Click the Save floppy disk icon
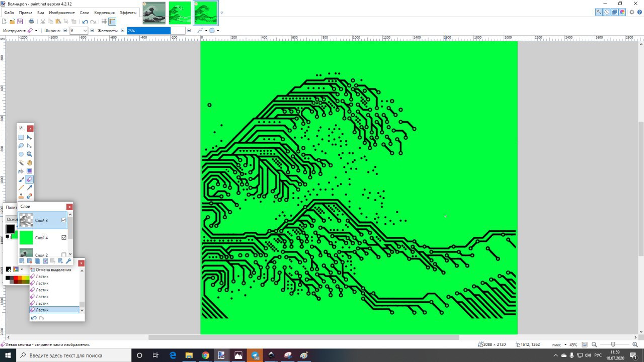The width and height of the screenshot is (644, 362). (x=20, y=22)
